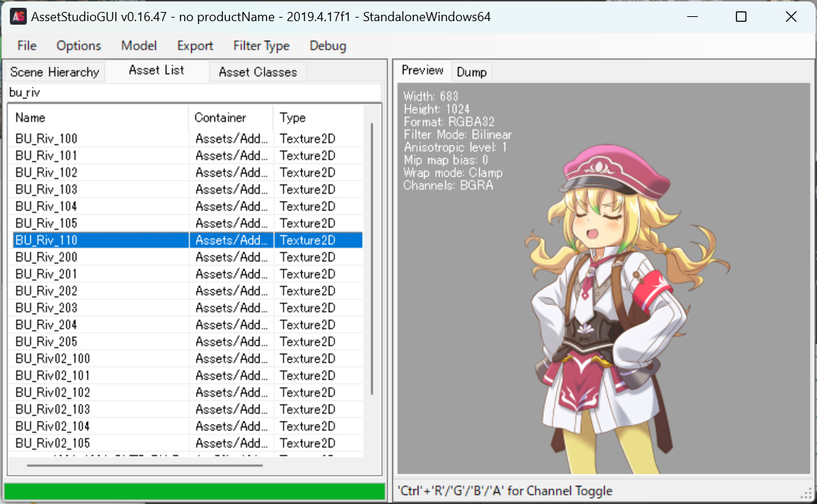Click the vertical scrollbar of asset list
817x504 pixels.
tap(372, 259)
